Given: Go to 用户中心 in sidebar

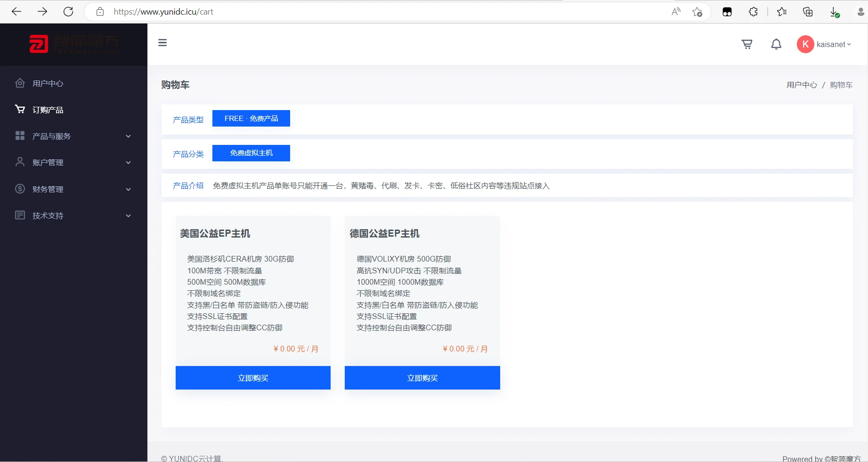Looking at the screenshot, I should (x=48, y=84).
